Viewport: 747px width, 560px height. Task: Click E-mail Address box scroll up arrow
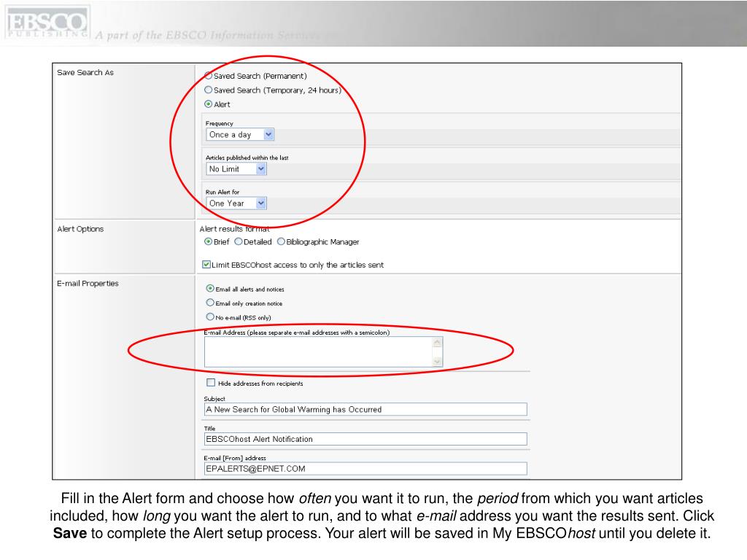point(437,343)
